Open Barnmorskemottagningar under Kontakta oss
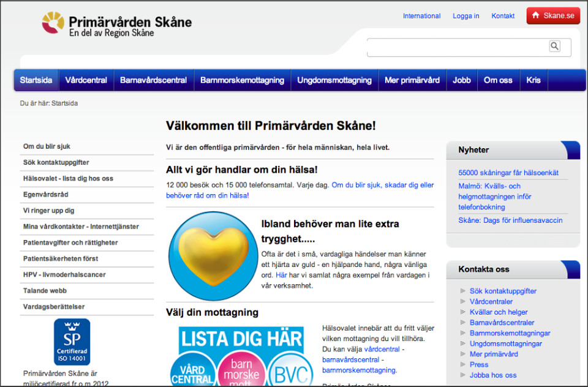The image size is (588, 387). point(510,333)
